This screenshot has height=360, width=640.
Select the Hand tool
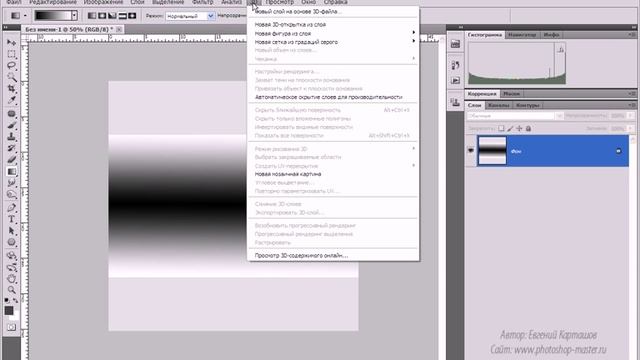point(11,279)
